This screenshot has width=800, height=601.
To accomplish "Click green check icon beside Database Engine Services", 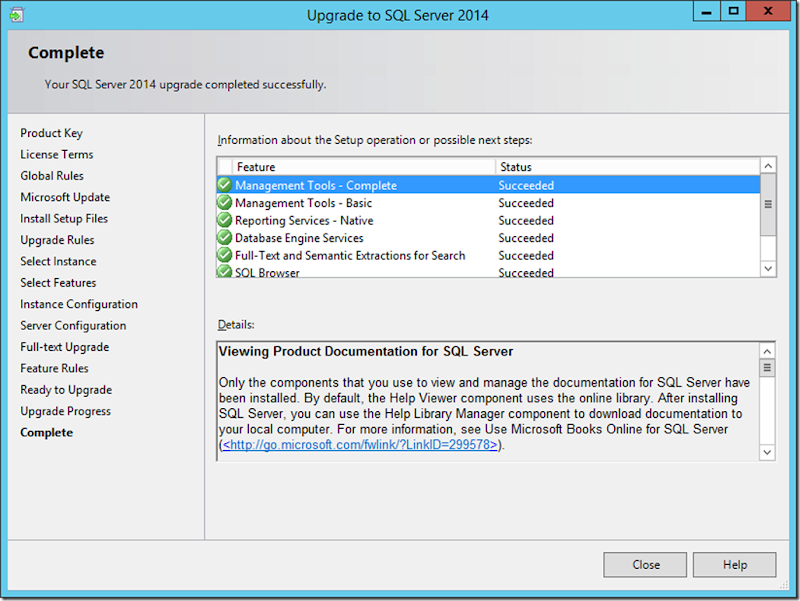I will tap(224, 237).
